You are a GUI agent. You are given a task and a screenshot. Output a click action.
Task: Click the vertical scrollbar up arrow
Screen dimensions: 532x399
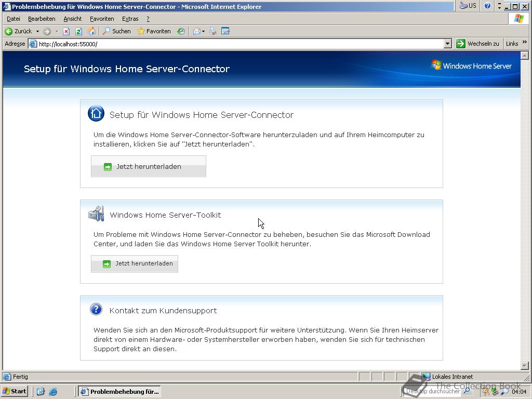point(525,55)
